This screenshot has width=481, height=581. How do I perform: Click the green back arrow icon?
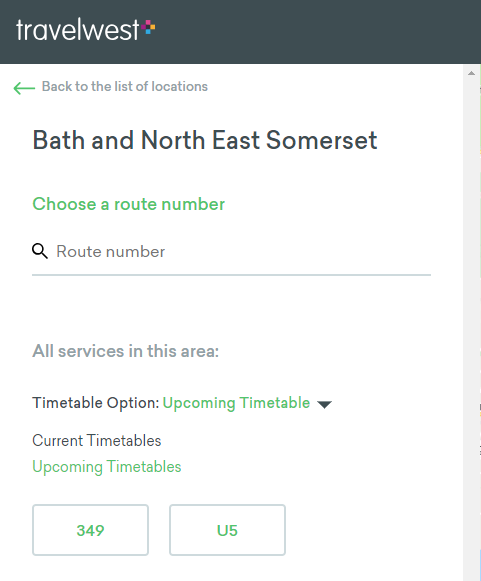pos(24,88)
